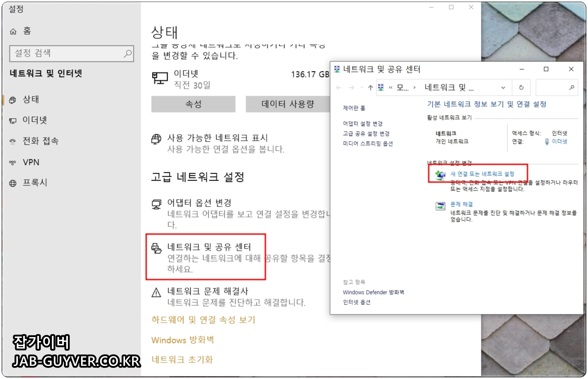The height and width of the screenshot is (379, 588).
Task: Open 네트워크 및 공유 센터 in Settings
Action: pos(209,247)
